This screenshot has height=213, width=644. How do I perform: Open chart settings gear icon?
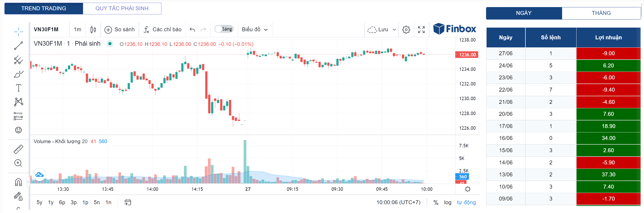(x=406, y=30)
